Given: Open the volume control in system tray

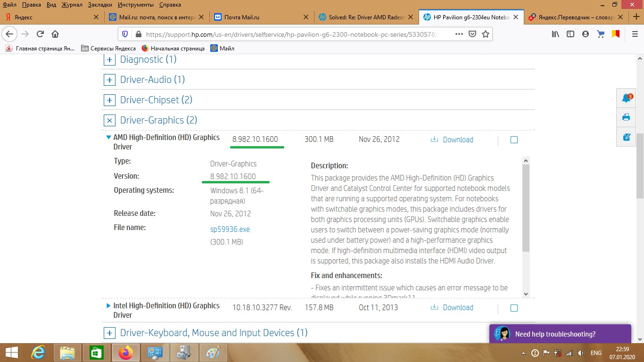Looking at the screenshot, I should (x=580, y=353).
